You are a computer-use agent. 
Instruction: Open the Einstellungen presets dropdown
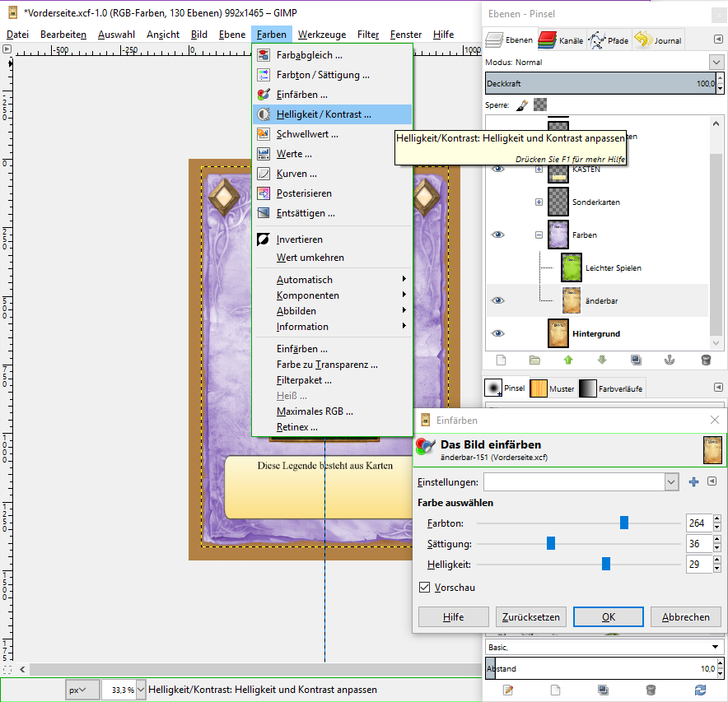pos(671,482)
